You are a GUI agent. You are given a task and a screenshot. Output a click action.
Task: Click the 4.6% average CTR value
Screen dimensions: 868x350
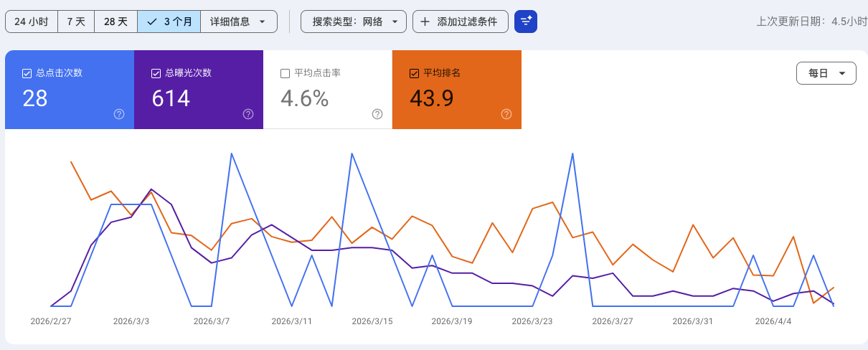[304, 98]
